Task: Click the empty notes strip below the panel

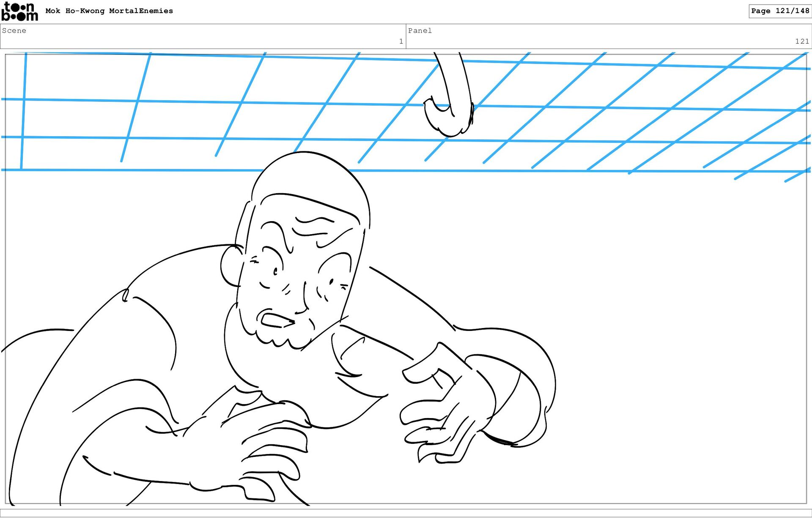Action: coord(406,513)
